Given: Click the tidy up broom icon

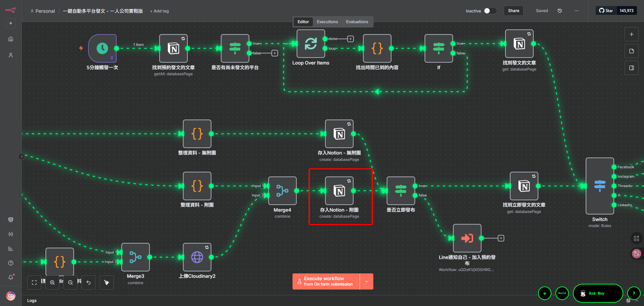Looking at the screenshot, I should pyautogui.click(x=107, y=282).
